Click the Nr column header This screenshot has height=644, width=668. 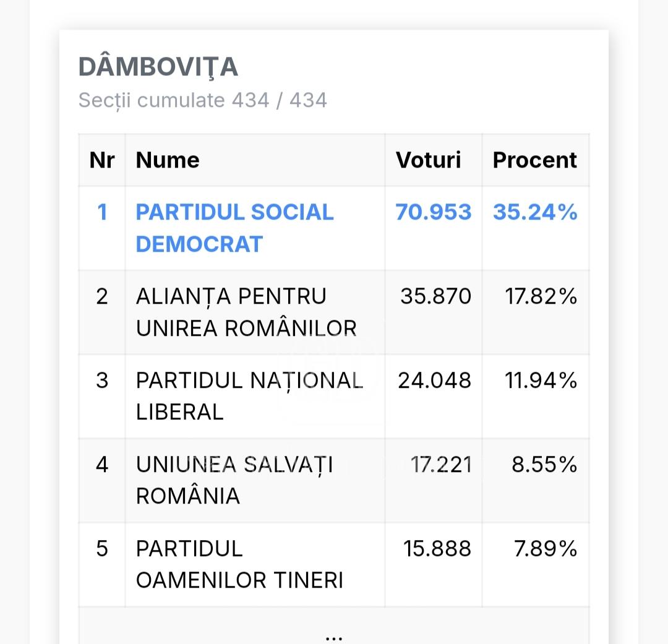click(102, 160)
